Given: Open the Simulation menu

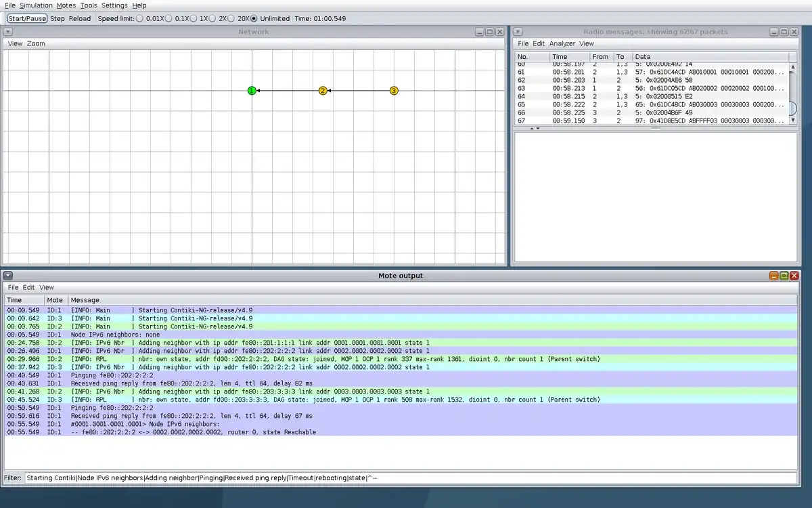Looking at the screenshot, I should coord(36,5).
